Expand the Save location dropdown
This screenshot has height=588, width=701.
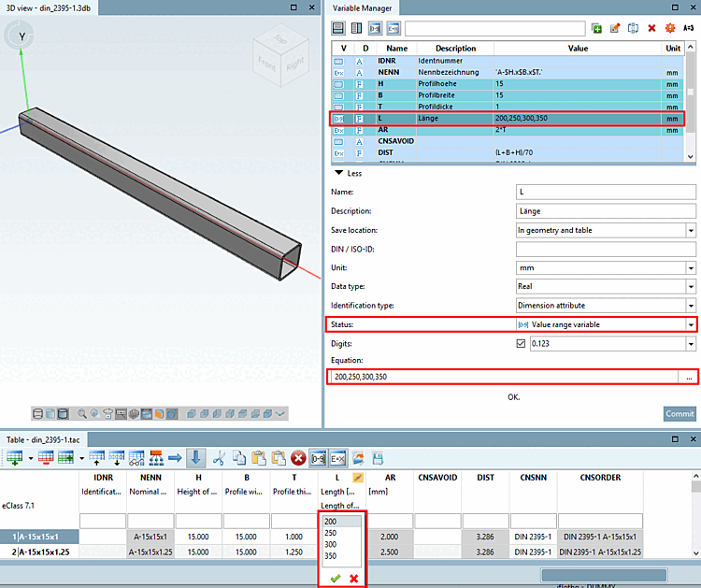coord(690,230)
